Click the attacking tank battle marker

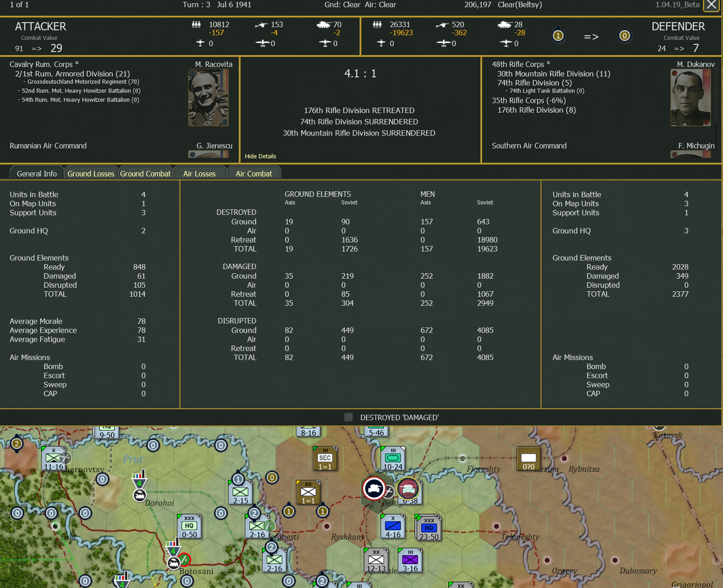(374, 488)
